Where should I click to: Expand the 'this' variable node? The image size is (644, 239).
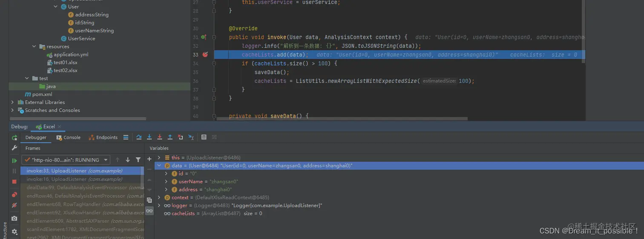pyautogui.click(x=159, y=158)
